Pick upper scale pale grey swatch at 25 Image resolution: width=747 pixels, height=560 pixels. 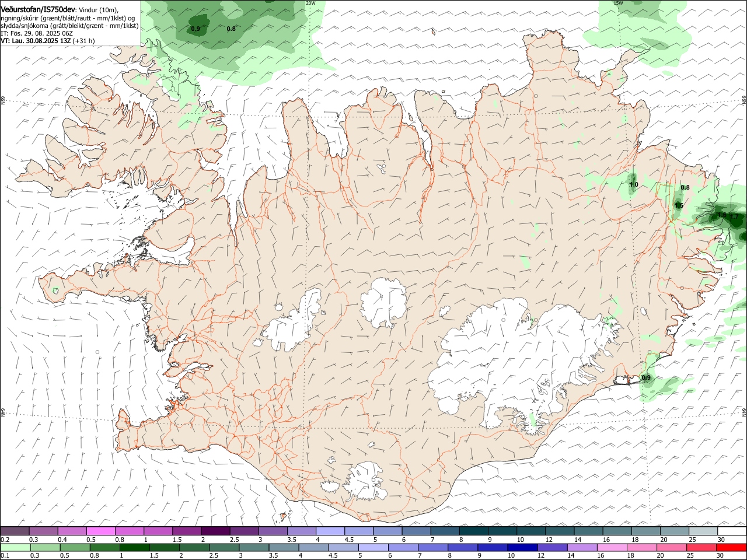(703, 531)
